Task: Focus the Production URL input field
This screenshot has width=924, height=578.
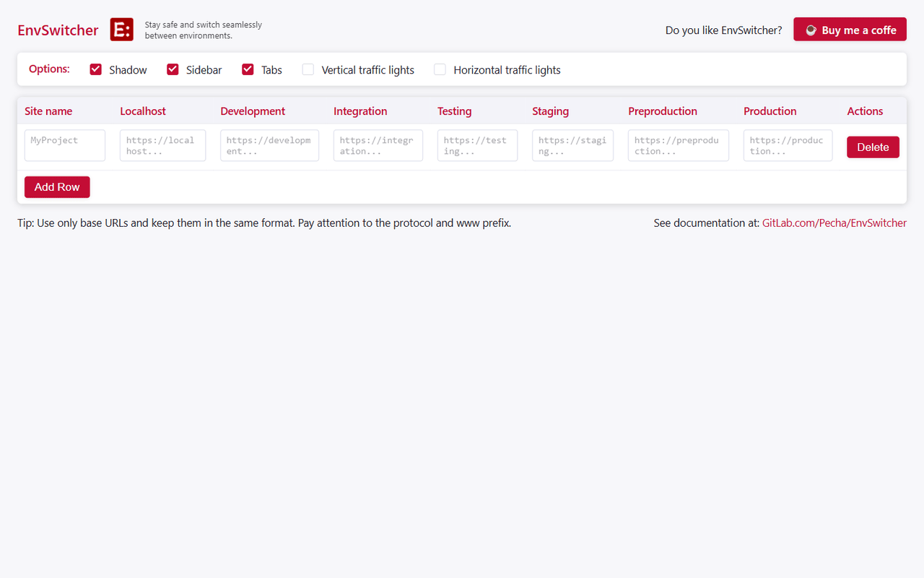Action: [x=788, y=145]
